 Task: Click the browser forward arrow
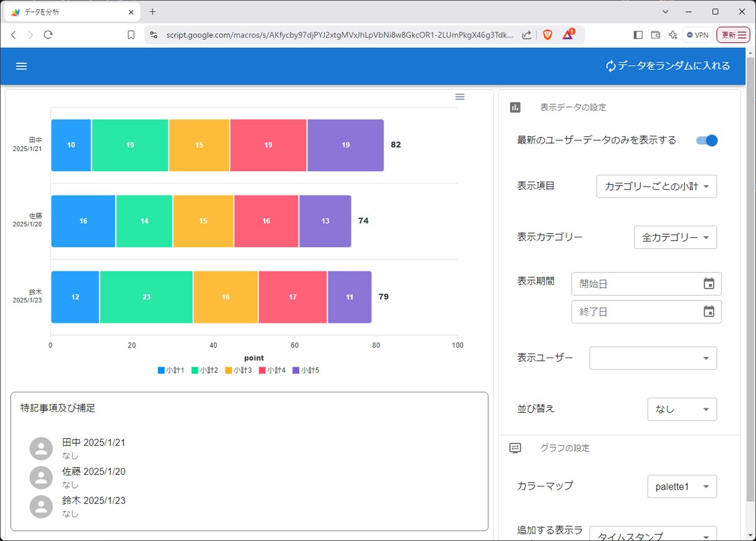click(x=30, y=35)
